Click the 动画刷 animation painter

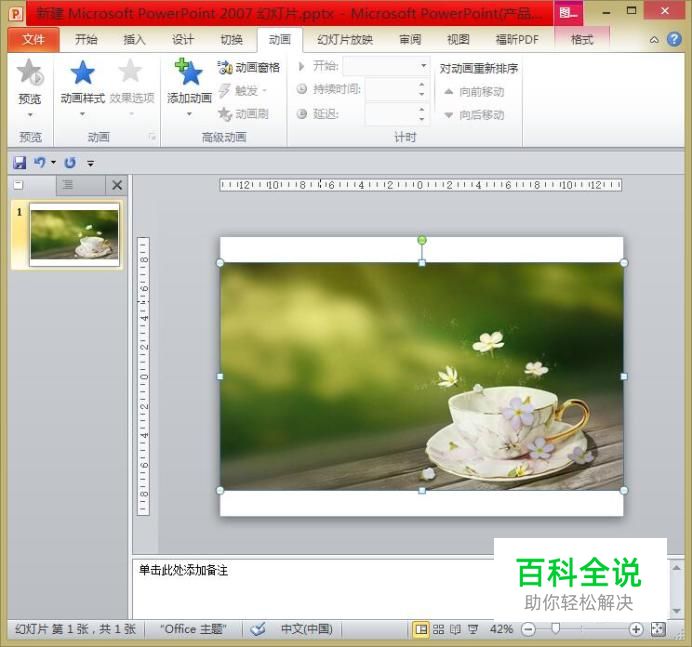point(244,114)
